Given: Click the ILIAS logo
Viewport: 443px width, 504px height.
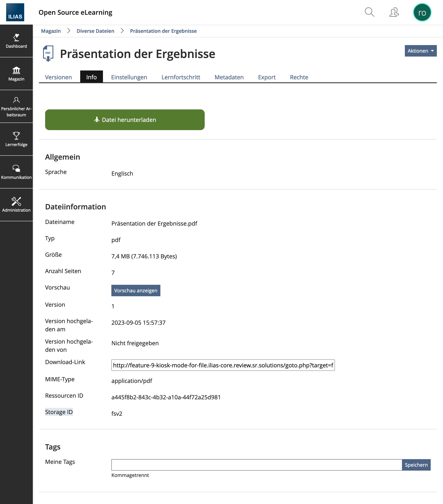Looking at the screenshot, I should (15, 12).
